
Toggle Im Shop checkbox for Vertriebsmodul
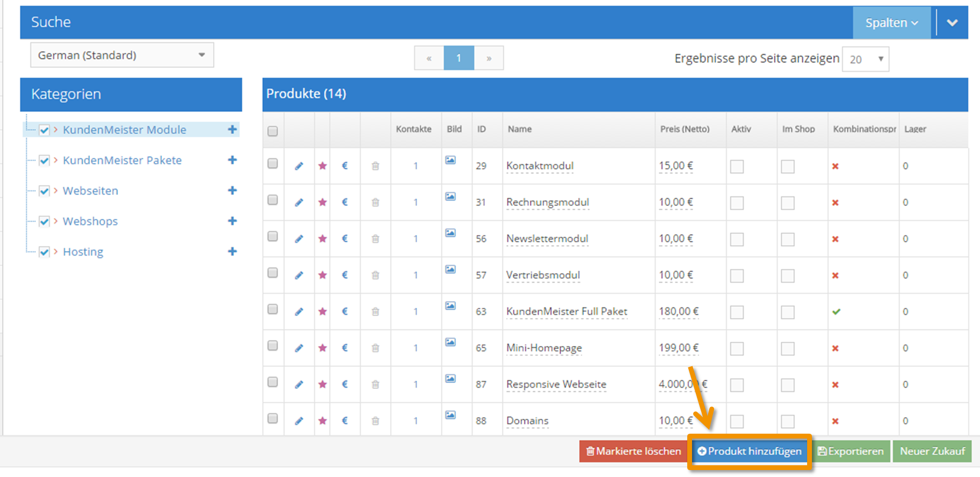coord(788,275)
